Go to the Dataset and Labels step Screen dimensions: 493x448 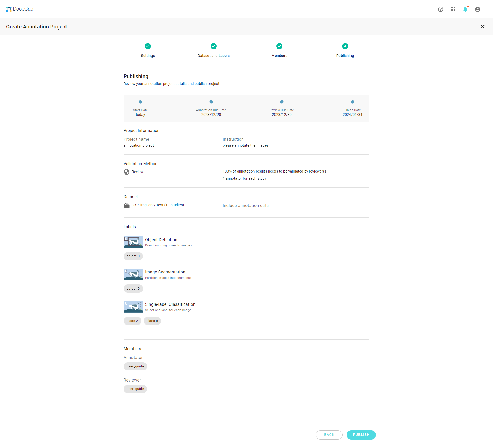pos(214,46)
